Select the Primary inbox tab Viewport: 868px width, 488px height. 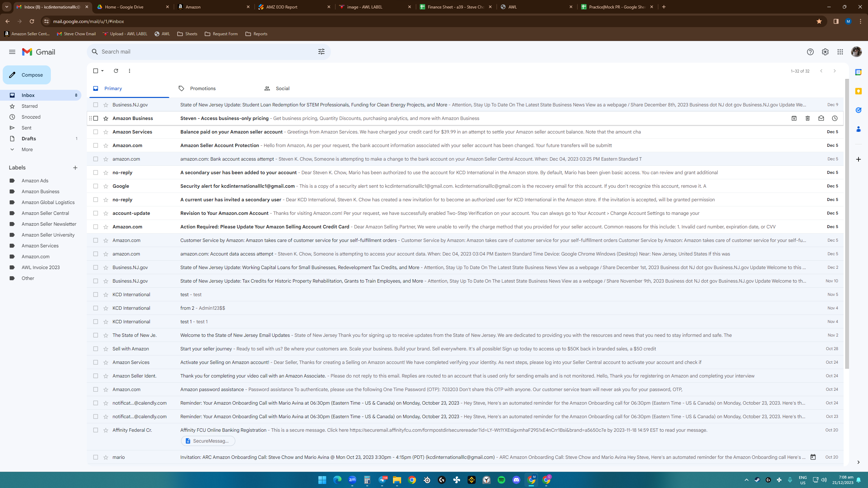(129, 88)
